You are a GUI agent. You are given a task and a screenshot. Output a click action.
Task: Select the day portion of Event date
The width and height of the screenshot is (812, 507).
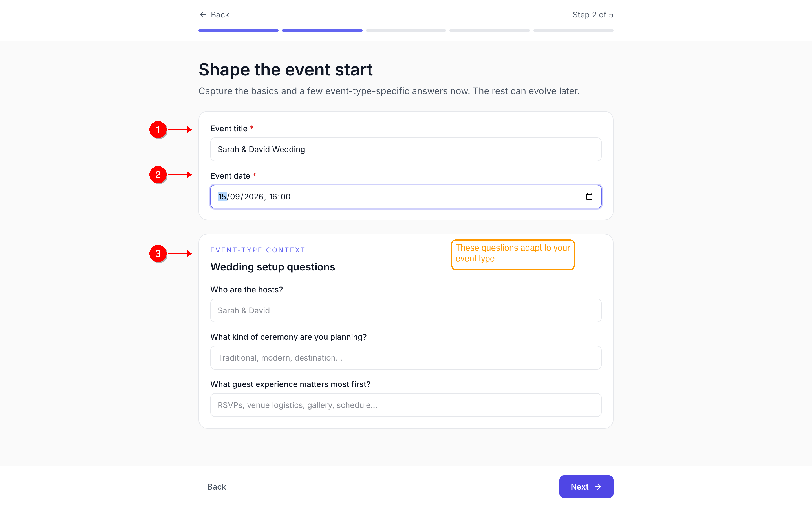point(222,197)
